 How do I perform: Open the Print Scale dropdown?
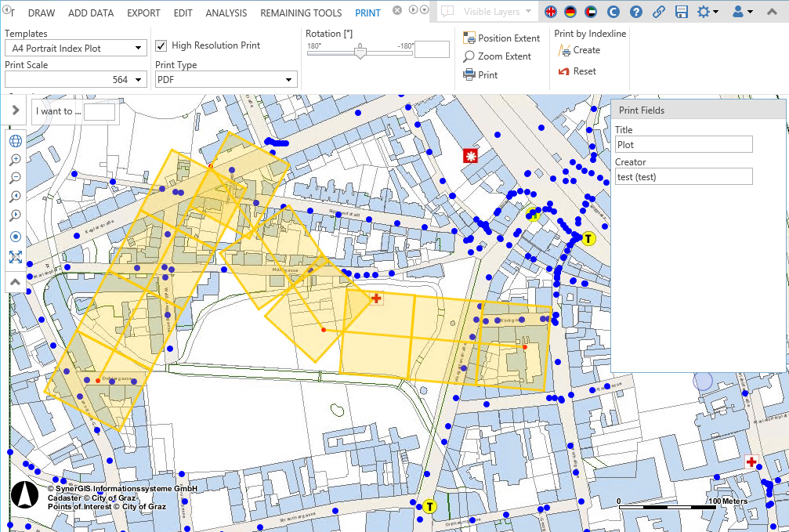tap(76, 79)
